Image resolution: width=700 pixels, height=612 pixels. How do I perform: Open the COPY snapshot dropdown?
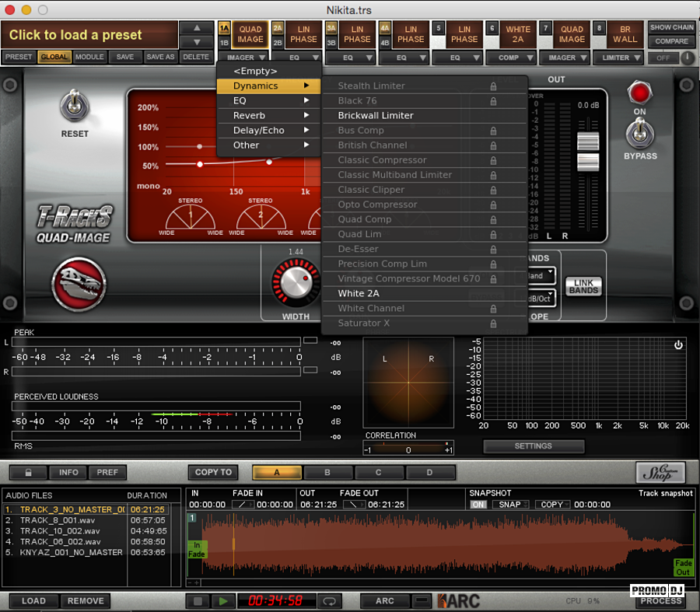click(x=553, y=505)
